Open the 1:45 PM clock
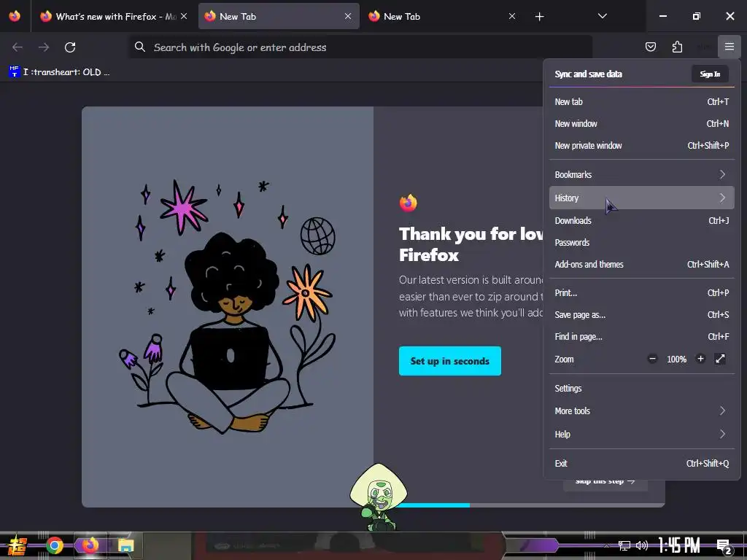This screenshot has height=560, width=747. pyautogui.click(x=679, y=545)
